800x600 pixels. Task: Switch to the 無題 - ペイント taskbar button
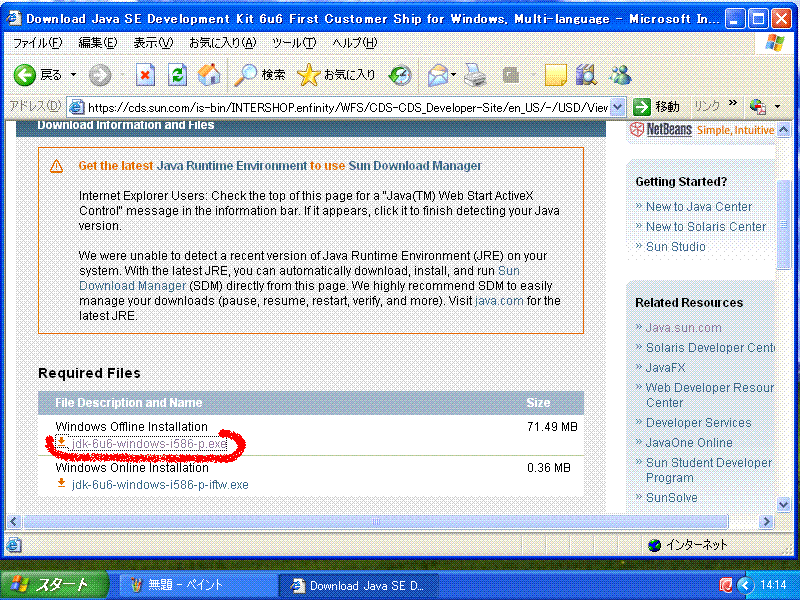pos(196,585)
